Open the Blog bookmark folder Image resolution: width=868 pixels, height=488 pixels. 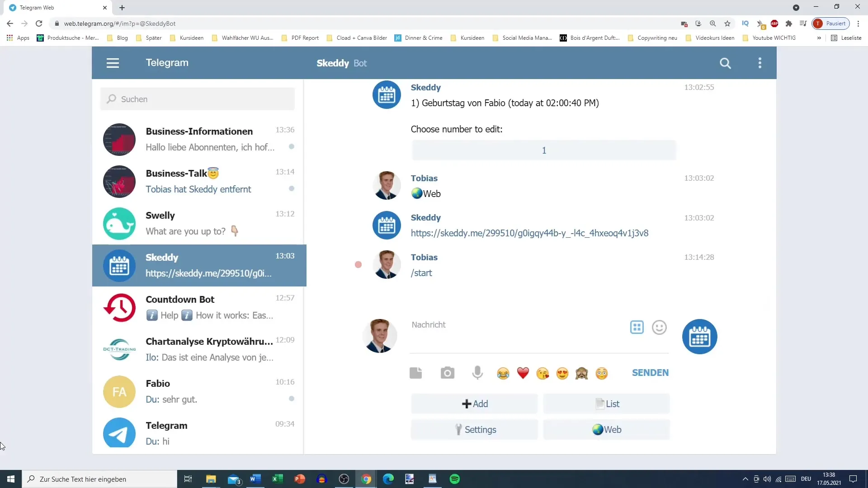[118, 38]
